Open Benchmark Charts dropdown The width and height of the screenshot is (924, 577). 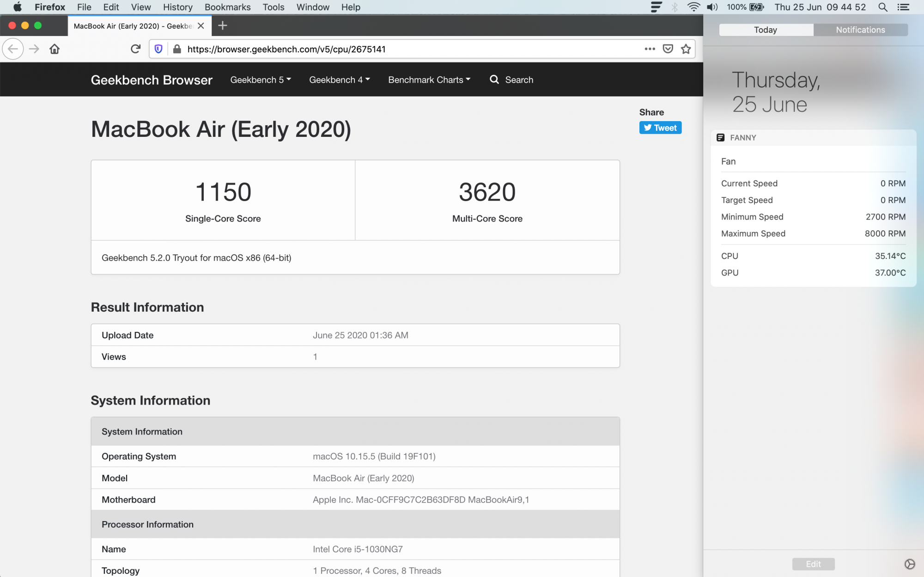point(429,80)
